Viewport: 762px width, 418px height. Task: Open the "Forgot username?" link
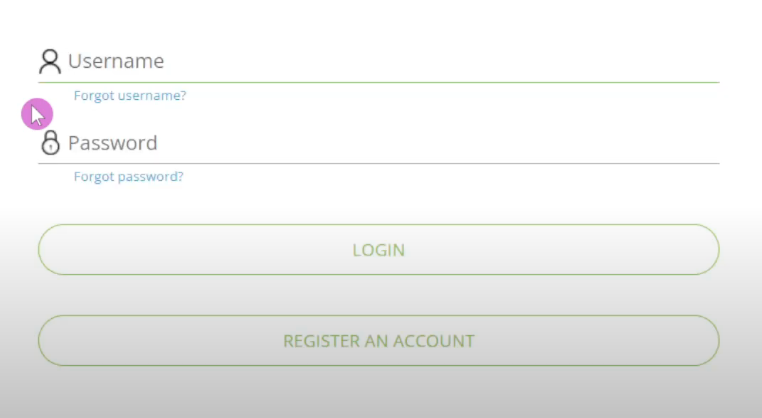pyautogui.click(x=130, y=96)
